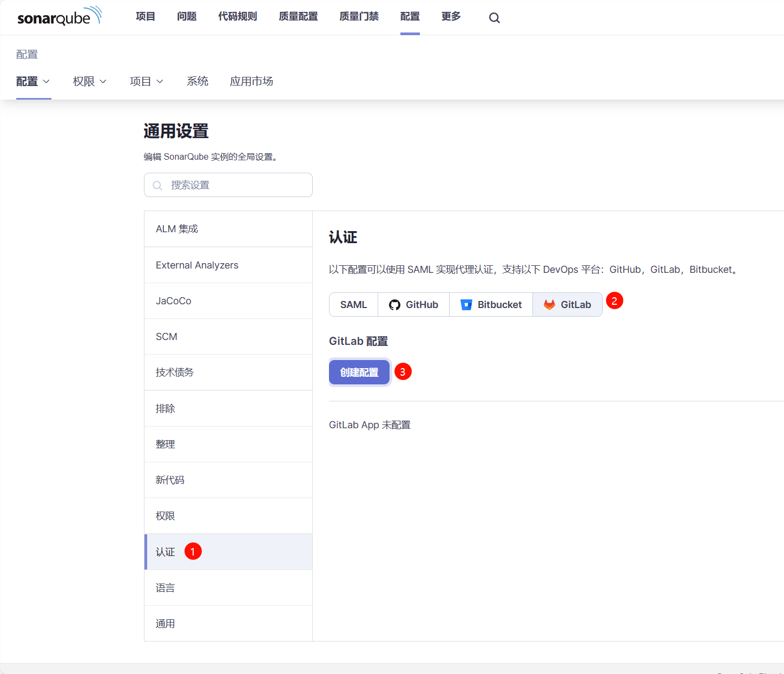Switch to the SAML authentication tab
The height and width of the screenshot is (674, 784).
point(353,305)
